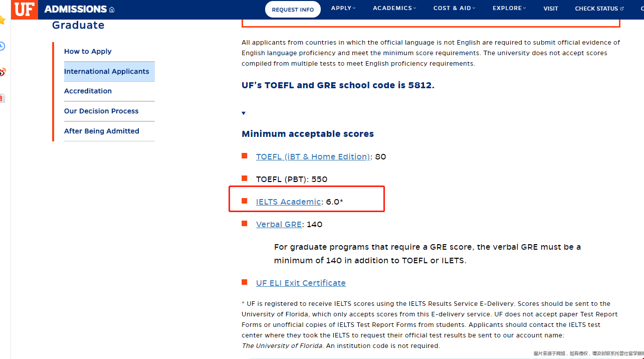Select How to Apply in sidebar
This screenshot has height=359, width=644.
point(88,51)
